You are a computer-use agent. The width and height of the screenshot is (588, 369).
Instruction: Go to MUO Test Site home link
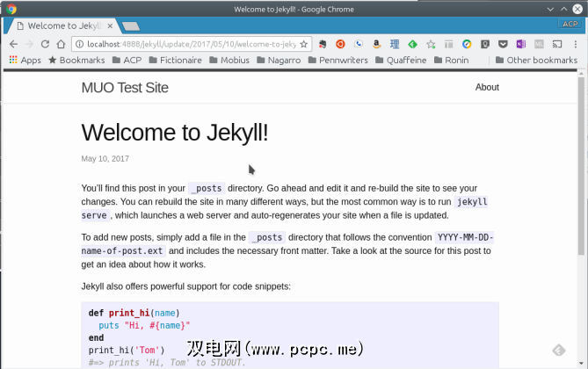[x=125, y=88]
